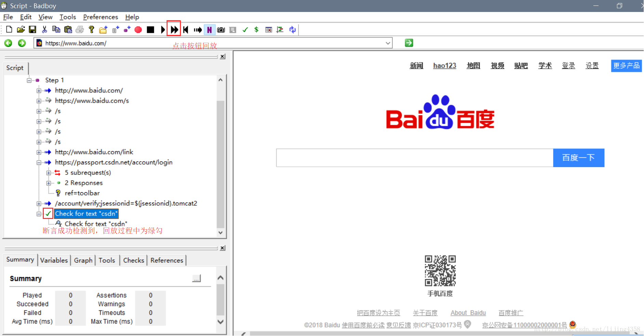Toggle the purple N recording mode button
Viewport: 644px width, 336px height.
209,30
